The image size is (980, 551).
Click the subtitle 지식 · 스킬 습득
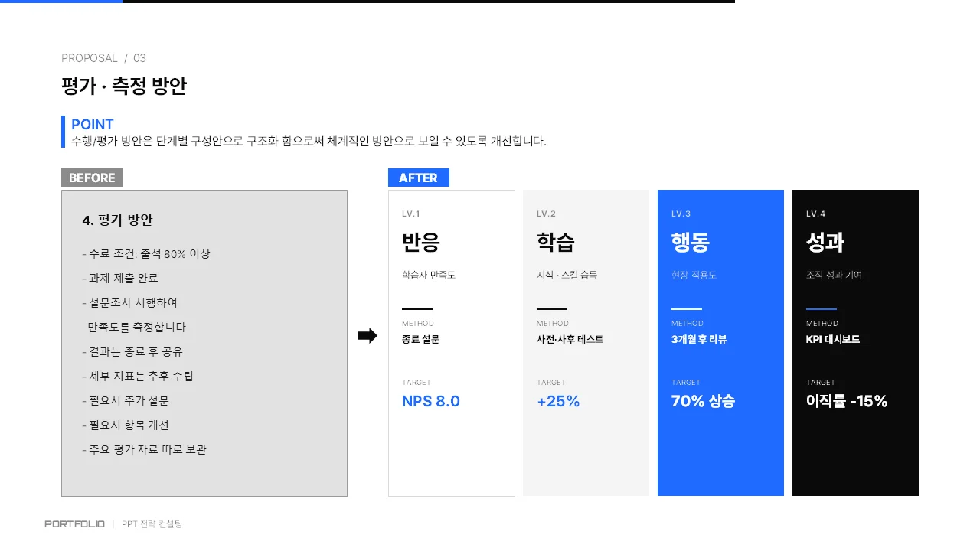pyautogui.click(x=567, y=275)
